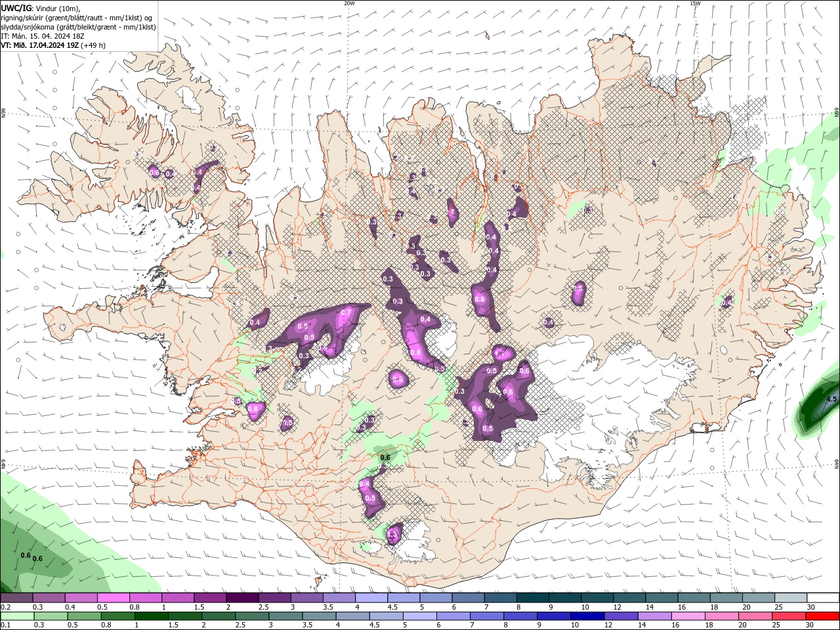This screenshot has width=840, height=630.
Task: Click the 4.5 value in the dark green offshore area
Action: point(831,399)
